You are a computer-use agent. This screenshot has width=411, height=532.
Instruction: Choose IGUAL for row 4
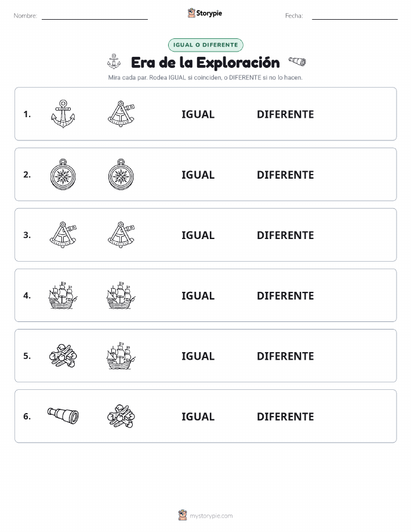tap(198, 295)
